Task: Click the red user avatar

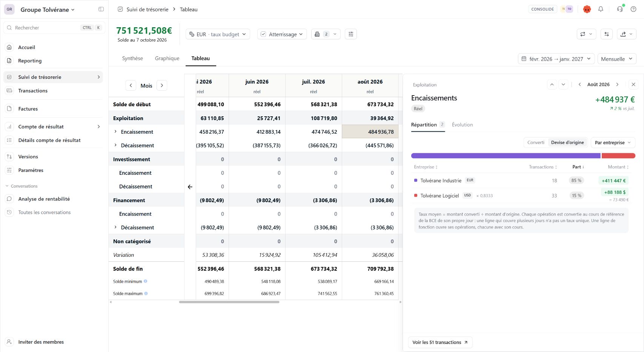Action: 587,9
